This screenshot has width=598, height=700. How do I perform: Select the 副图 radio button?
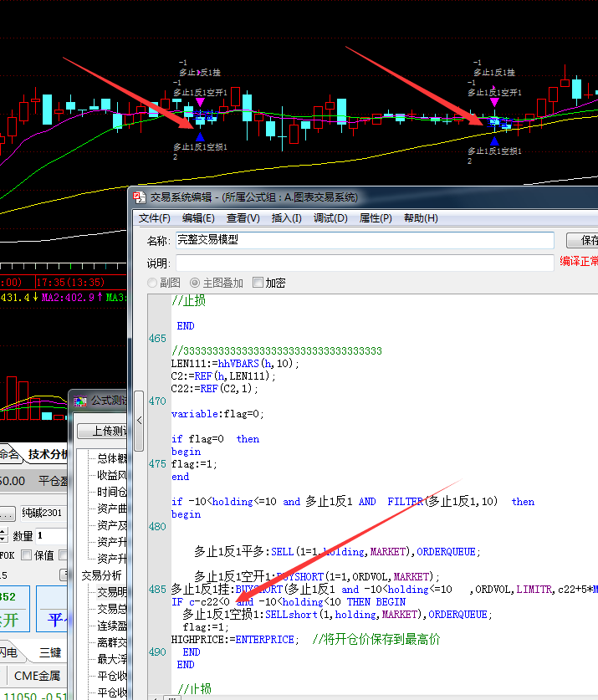pyautogui.click(x=152, y=283)
